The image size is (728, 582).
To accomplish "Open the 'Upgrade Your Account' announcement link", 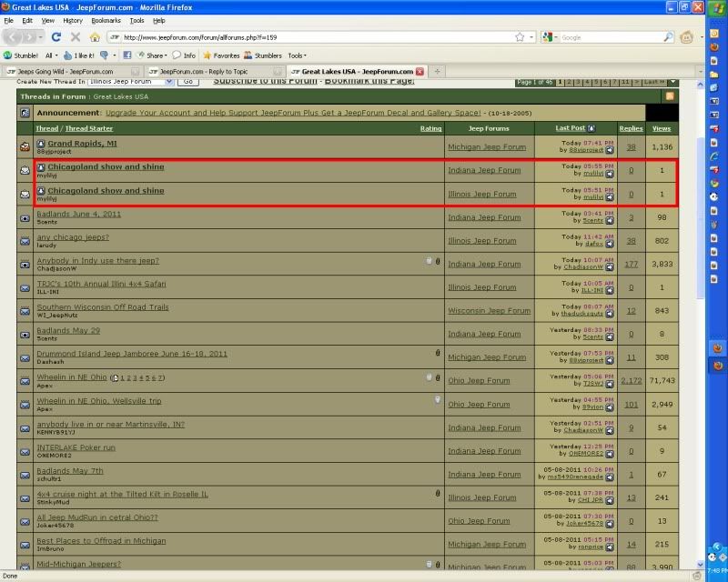I will [x=293, y=113].
